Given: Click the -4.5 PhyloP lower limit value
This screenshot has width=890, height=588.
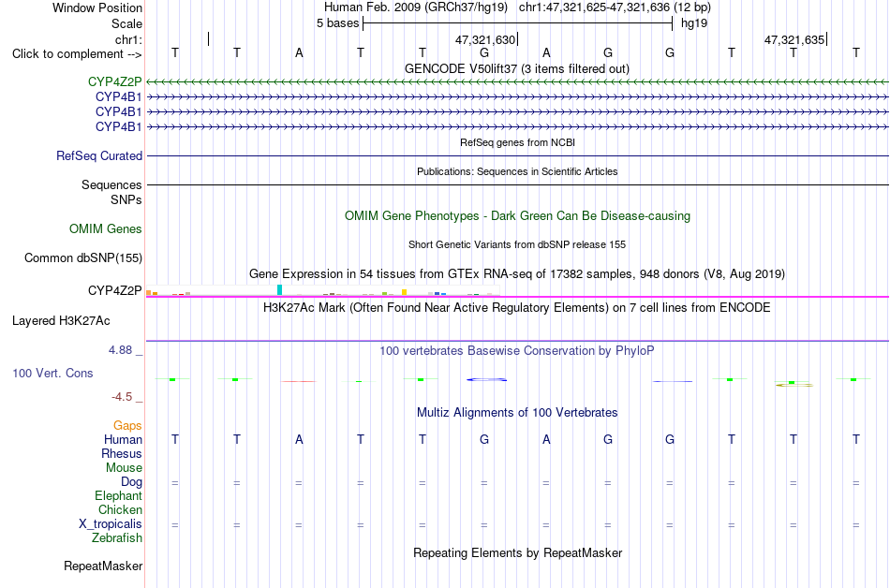Looking at the screenshot, I should (122, 396).
